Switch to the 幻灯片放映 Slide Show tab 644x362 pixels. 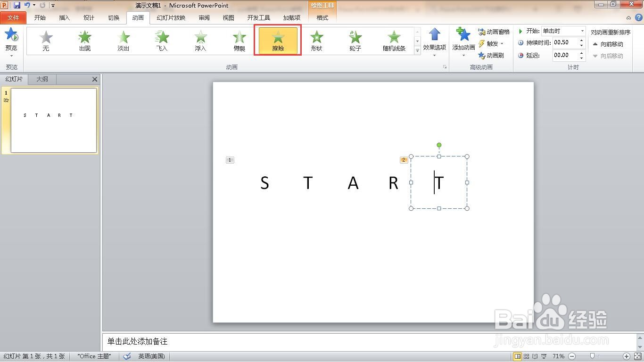pos(171,18)
